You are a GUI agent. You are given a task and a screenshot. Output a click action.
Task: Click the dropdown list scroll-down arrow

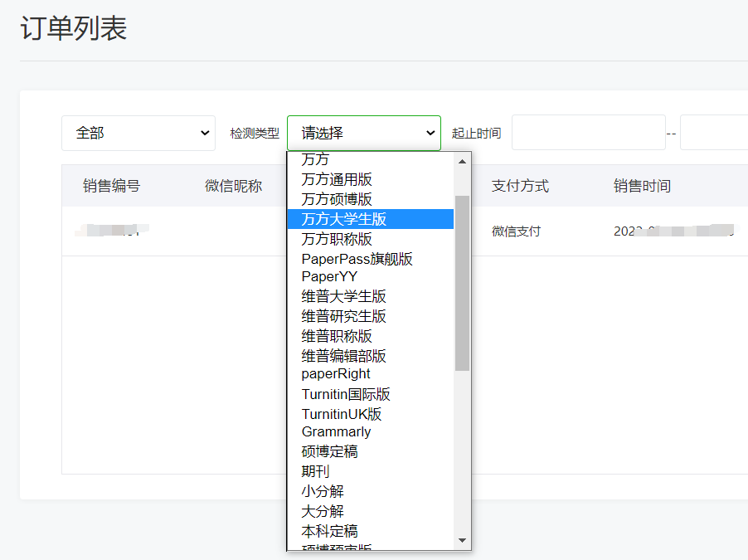click(x=462, y=540)
